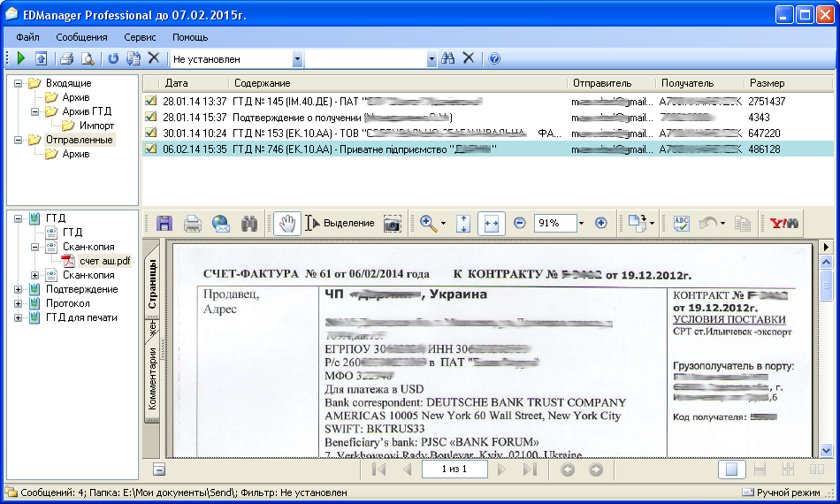Image resolution: width=840 pixels, height=504 pixels.
Task: Select the single page layout button
Action: point(731,470)
